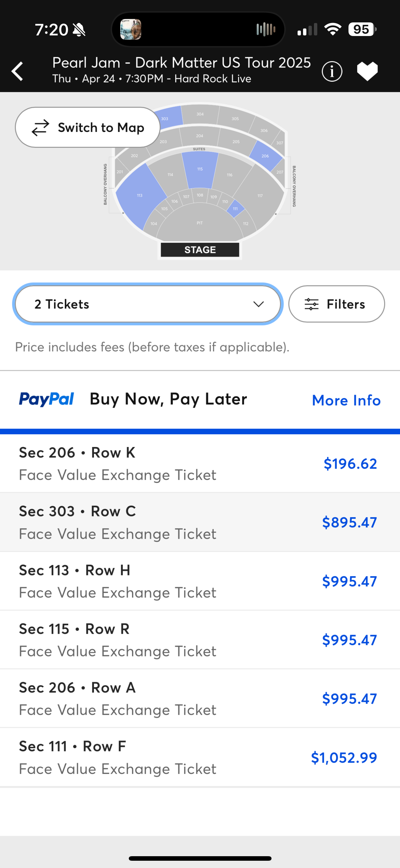Tap the Switch to Map button
The height and width of the screenshot is (868, 400).
click(x=88, y=127)
